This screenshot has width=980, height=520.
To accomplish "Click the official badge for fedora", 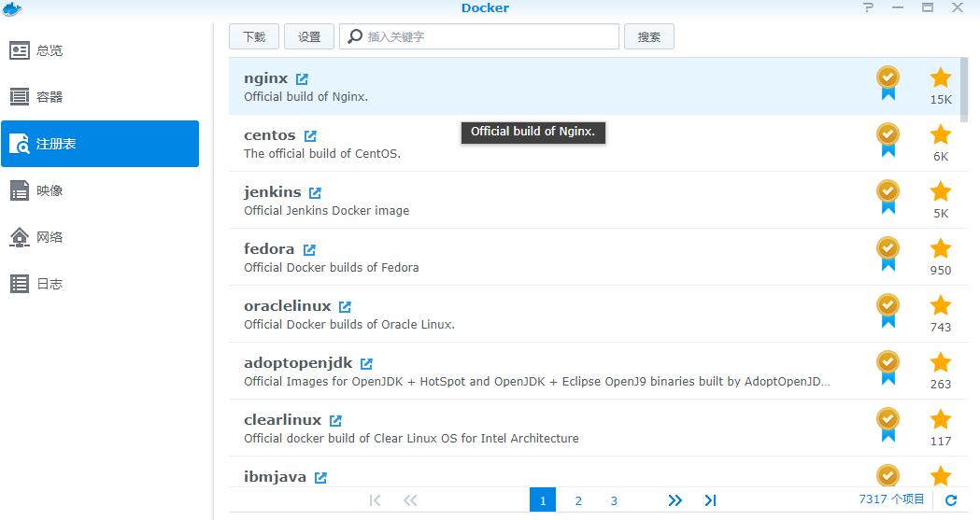I will tap(888, 253).
